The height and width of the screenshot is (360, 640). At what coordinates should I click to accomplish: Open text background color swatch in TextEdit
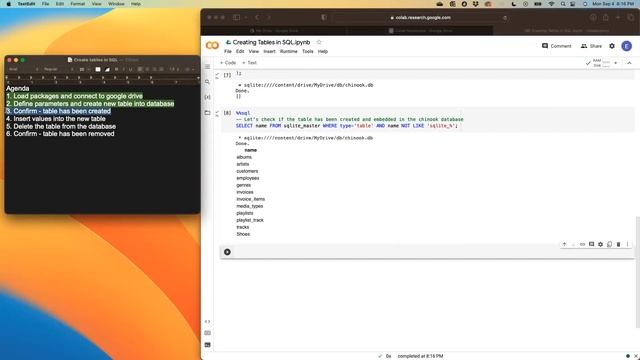pos(107,69)
